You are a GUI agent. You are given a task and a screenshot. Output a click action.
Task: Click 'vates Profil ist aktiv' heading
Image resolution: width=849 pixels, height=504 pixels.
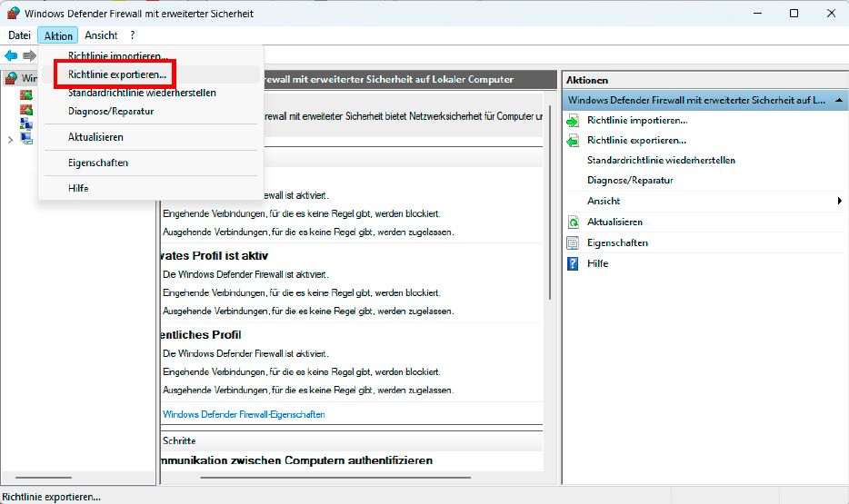(x=215, y=256)
